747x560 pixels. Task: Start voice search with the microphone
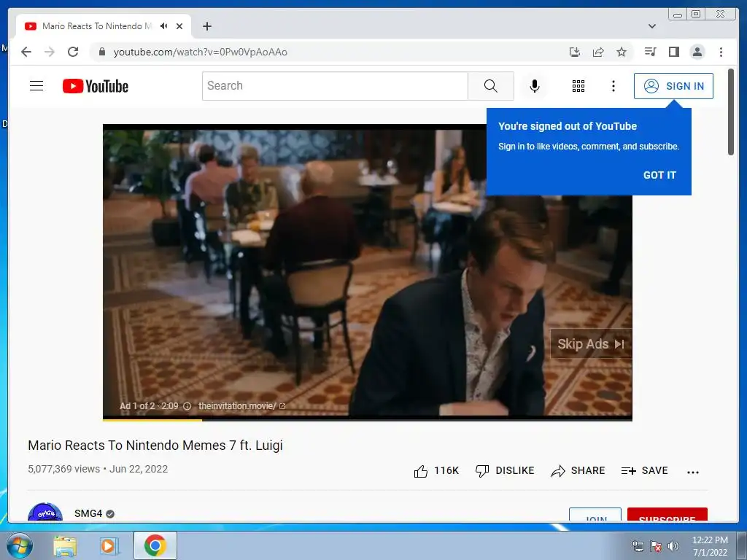[535, 86]
